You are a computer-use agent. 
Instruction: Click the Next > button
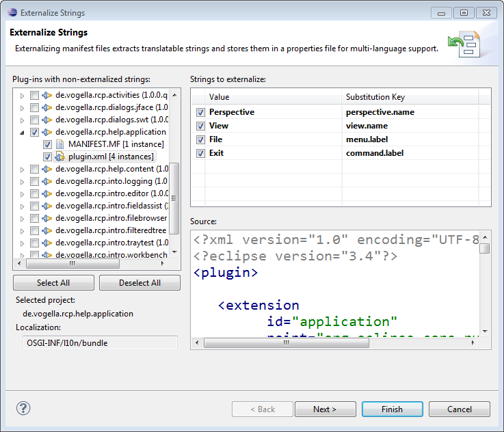click(326, 409)
